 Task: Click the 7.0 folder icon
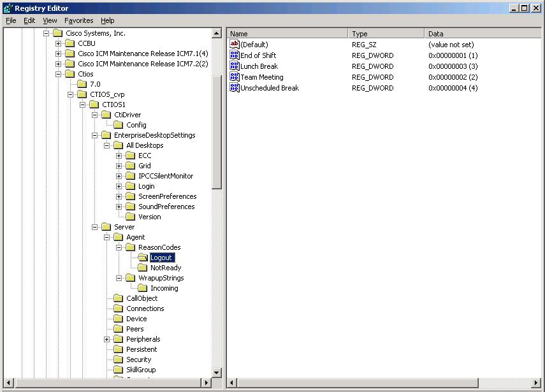(x=82, y=84)
